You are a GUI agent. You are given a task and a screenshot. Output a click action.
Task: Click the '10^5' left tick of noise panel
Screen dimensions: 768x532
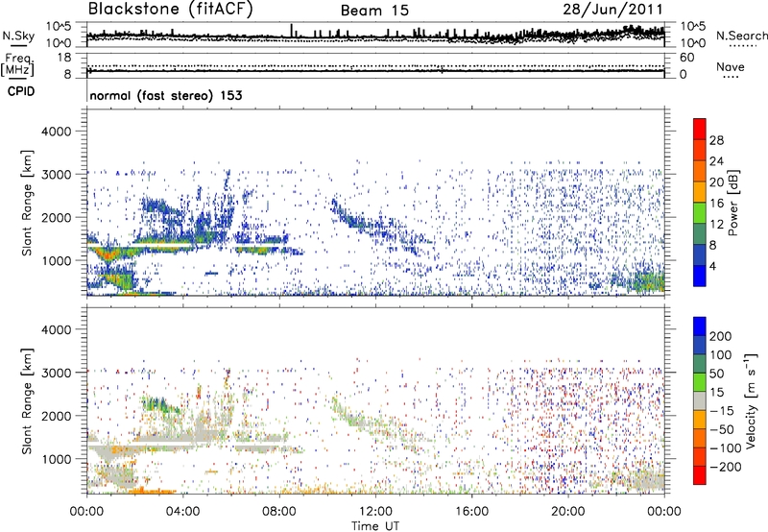pyautogui.click(x=59, y=26)
